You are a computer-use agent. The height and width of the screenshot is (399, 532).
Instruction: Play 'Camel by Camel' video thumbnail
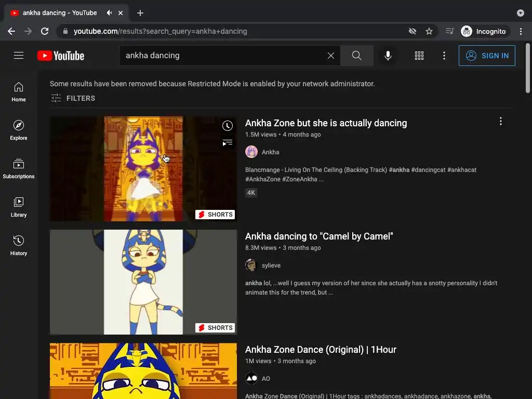(143, 282)
